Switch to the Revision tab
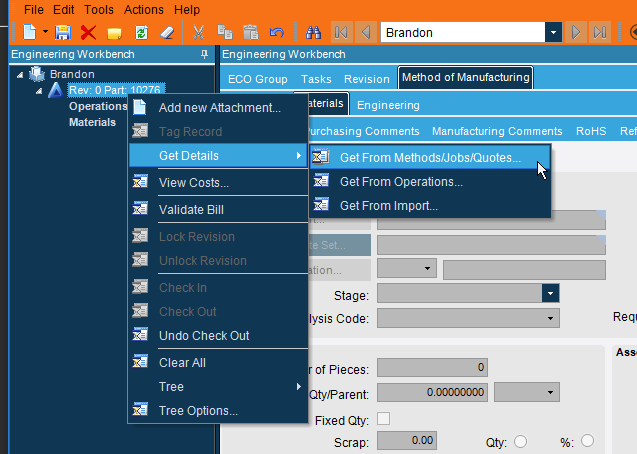637x454 pixels. point(366,79)
